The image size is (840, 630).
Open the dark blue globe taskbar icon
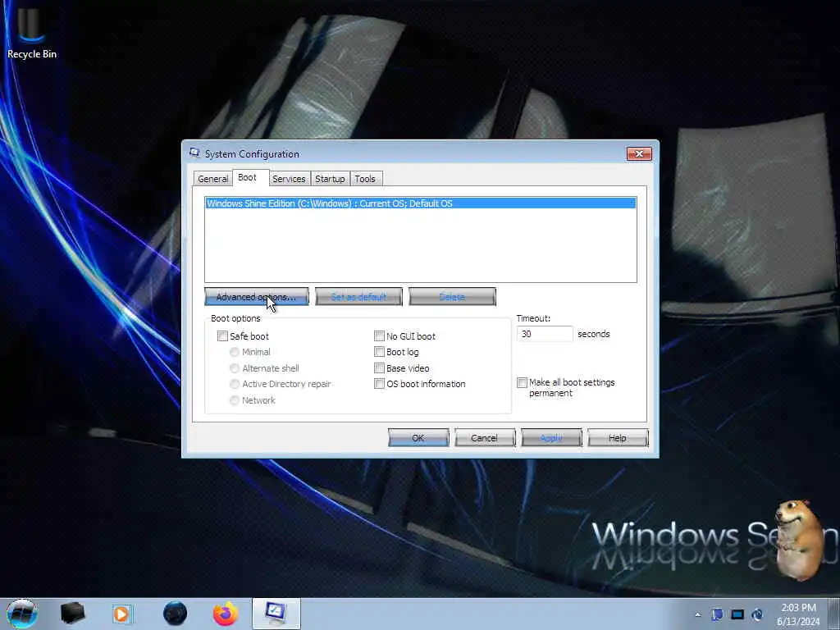pos(175,614)
